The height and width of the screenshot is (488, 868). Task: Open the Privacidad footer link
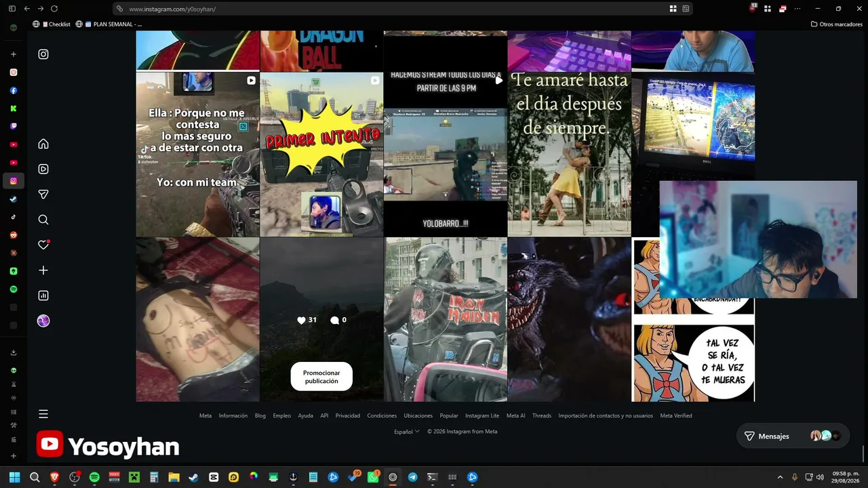pyautogui.click(x=348, y=415)
